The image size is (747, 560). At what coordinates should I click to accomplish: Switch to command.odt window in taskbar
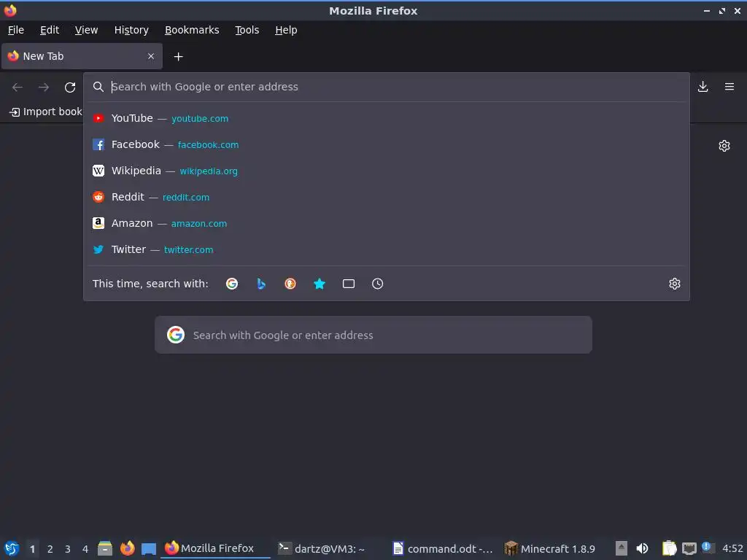click(443, 548)
